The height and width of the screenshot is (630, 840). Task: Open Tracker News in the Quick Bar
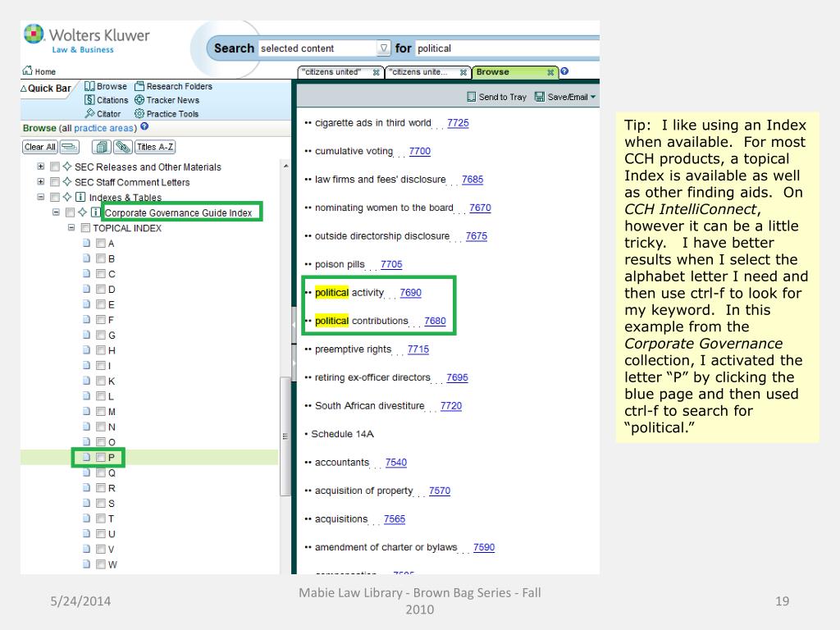pyautogui.click(x=167, y=100)
